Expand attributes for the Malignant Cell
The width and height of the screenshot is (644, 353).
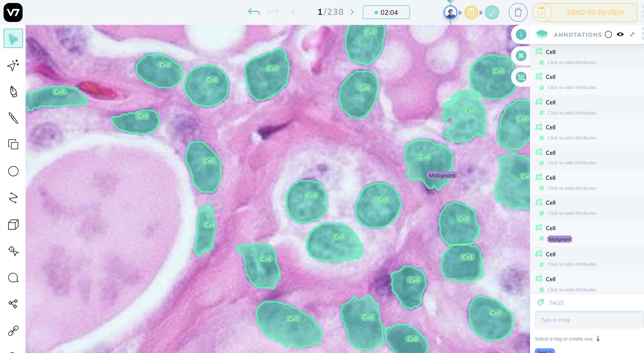point(542,239)
